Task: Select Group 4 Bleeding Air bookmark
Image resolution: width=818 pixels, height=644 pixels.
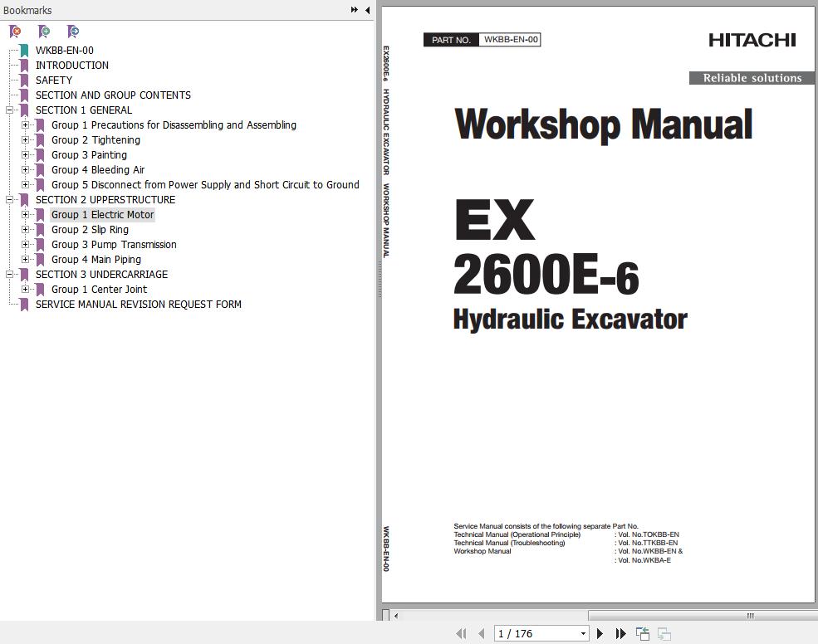Action: [97, 170]
